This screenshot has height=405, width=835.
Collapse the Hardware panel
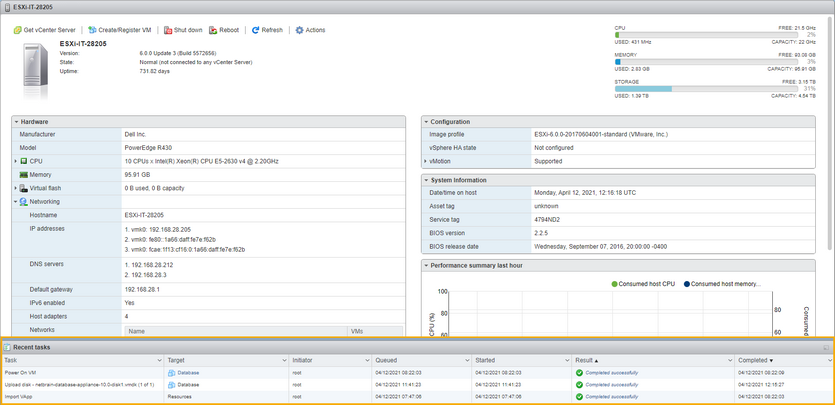tap(17, 122)
